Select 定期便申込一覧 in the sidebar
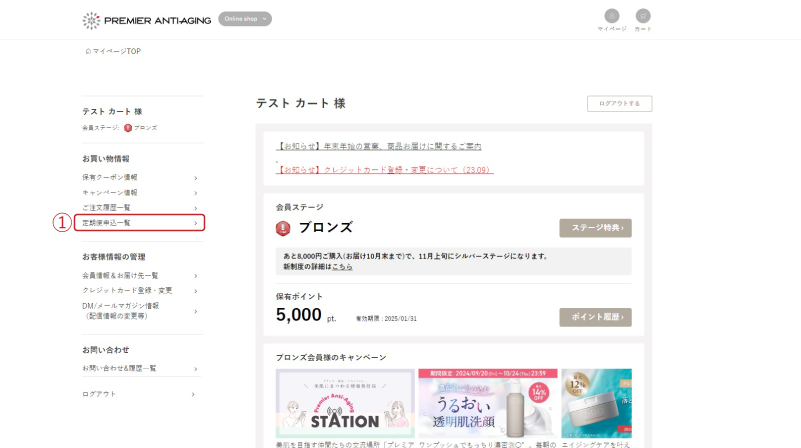801x448 pixels. 139,222
